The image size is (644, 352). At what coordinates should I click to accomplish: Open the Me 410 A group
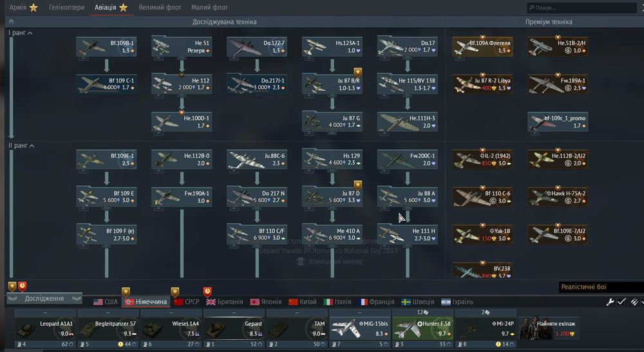[x=332, y=234]
